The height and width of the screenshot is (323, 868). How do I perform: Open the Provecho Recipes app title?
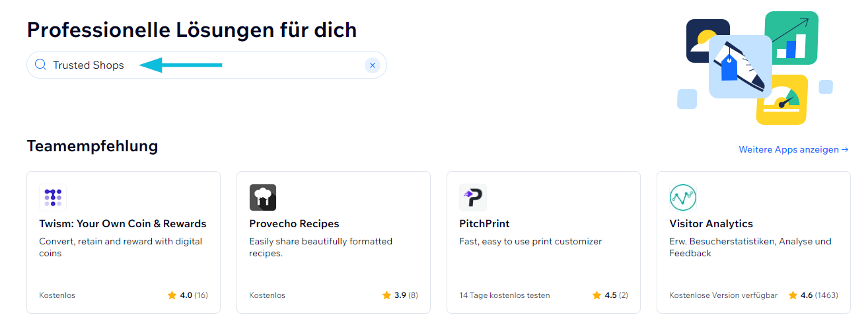[x=294, y=224]
